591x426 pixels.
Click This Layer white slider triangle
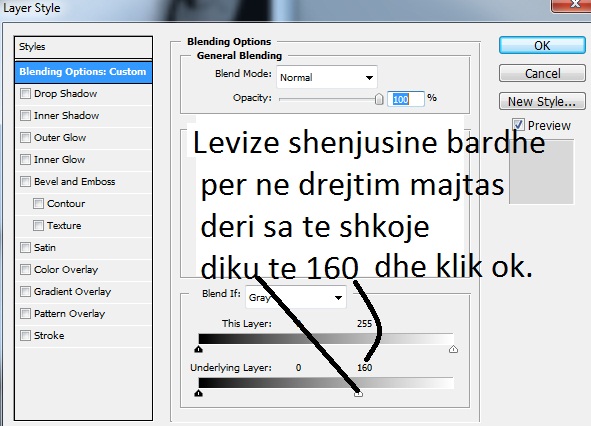pyautogui.click(x=453, y=349)
